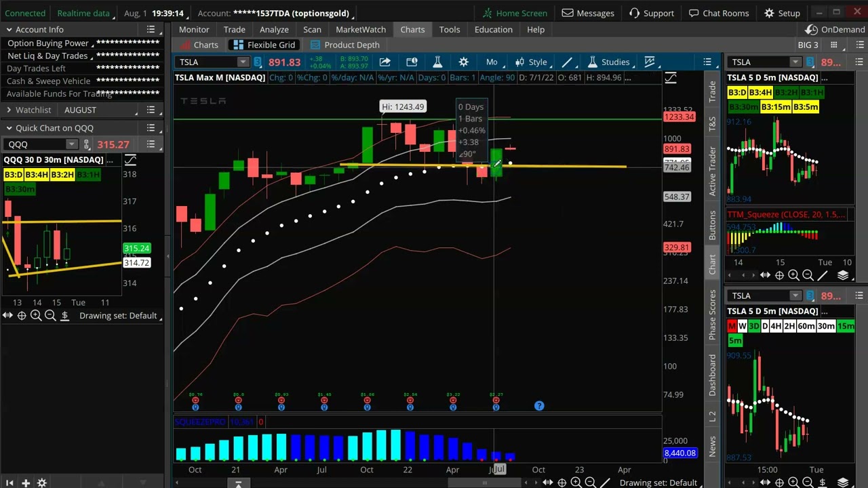Click crosshair icon on upper right TSLA chart
This screenshot has height=488, width=868.
(x=779, y=275)
